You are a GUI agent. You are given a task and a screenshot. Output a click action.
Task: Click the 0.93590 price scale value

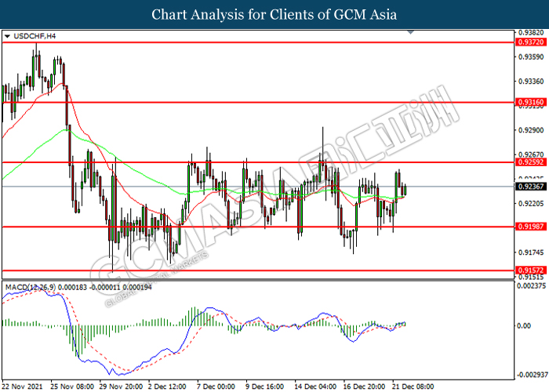pyautogui.click(x=531, y=57)
